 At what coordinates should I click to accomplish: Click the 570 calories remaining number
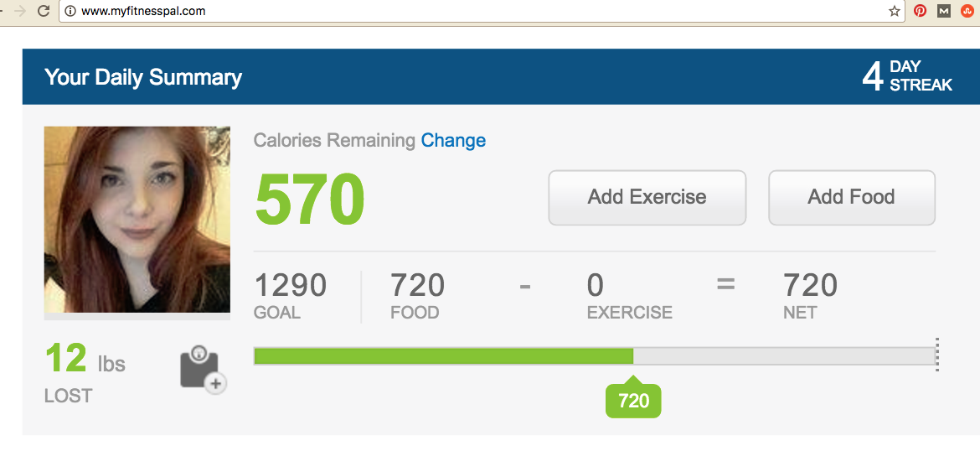pyautogui.click(x=309, y=200)
